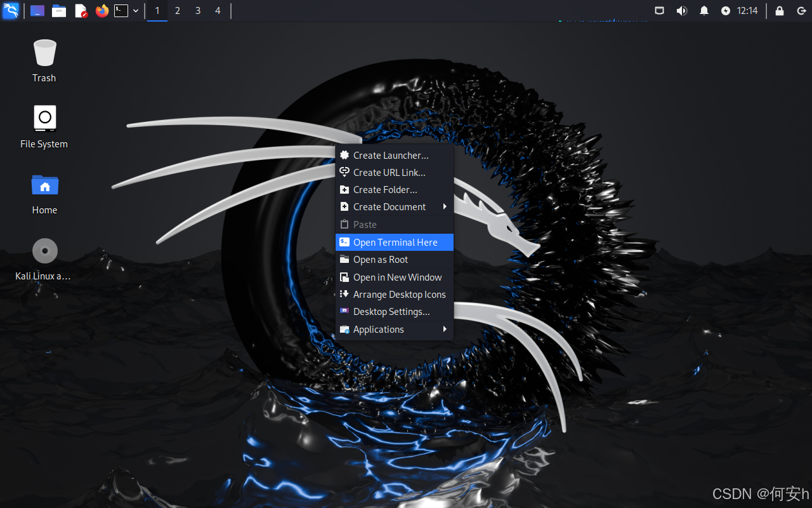
Task: Choose Open as Root
Action: 395,259
